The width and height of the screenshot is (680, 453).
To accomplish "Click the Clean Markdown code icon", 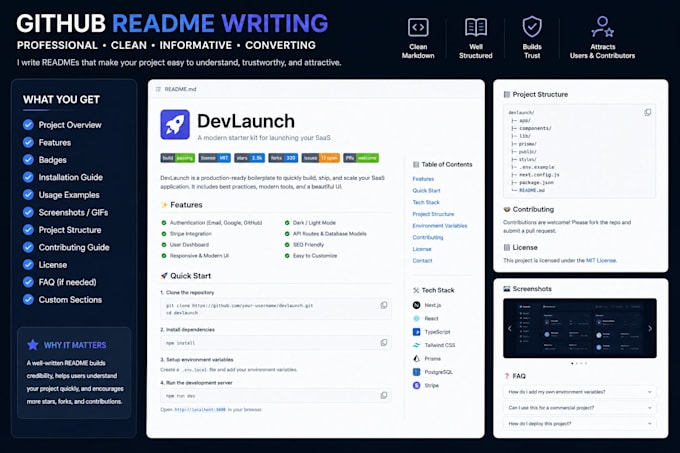I will click(x=418, y=27).
